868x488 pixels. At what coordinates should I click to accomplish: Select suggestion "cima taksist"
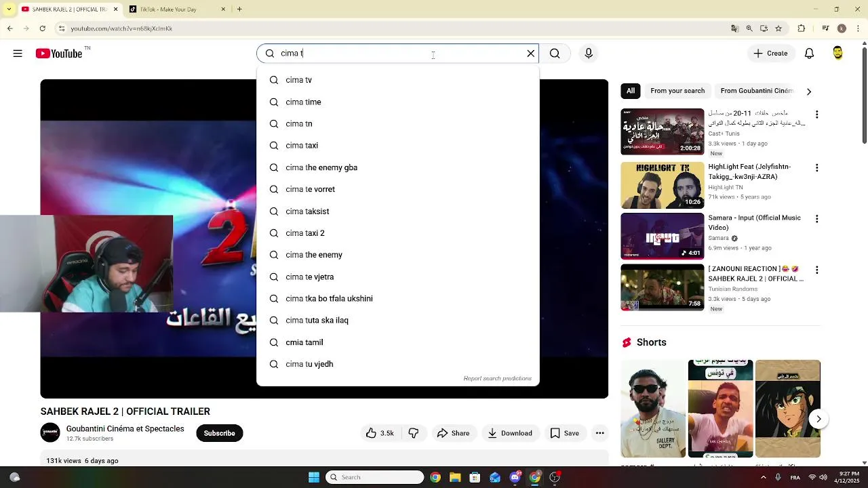pos(398,211)
